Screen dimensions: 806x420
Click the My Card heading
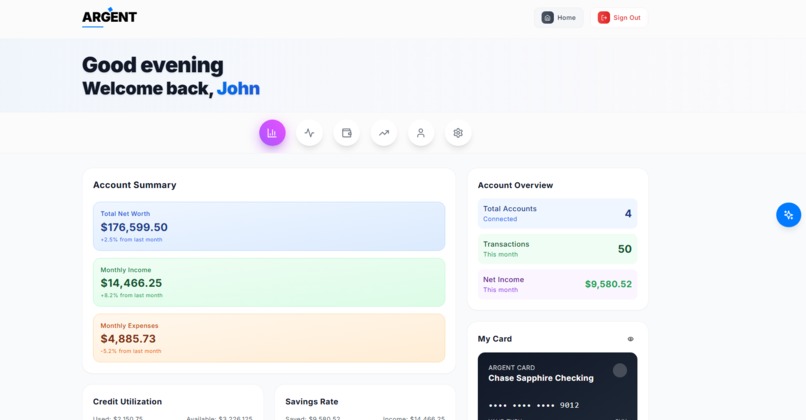(495, 339)
